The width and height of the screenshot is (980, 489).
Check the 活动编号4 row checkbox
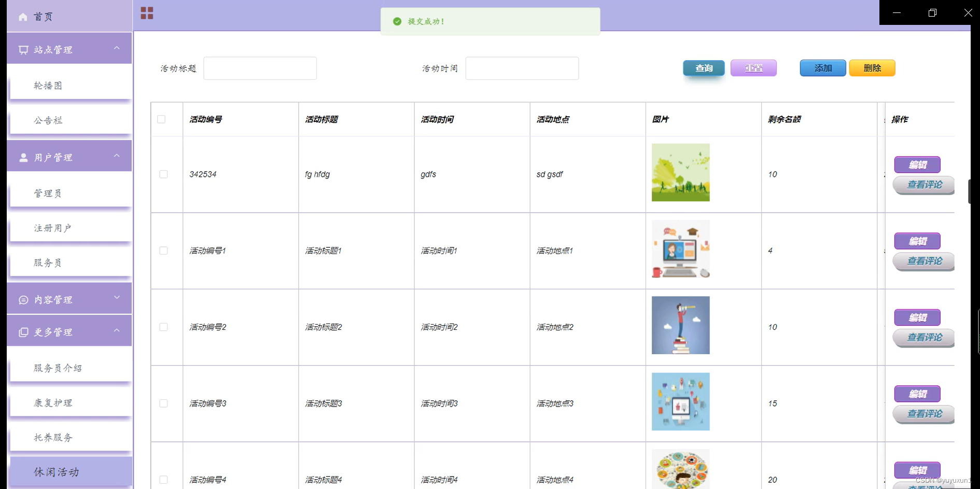(163, 480)
